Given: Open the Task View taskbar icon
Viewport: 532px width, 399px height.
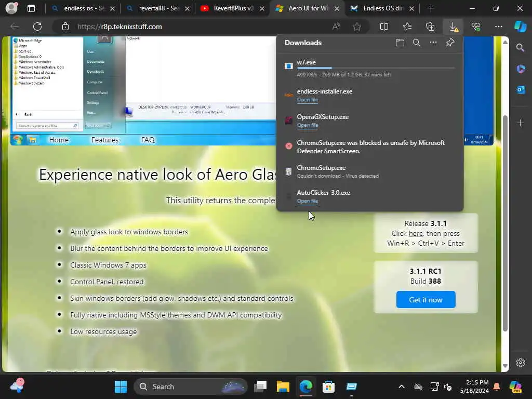Looking at the screenshot, I should pos(261,387).
